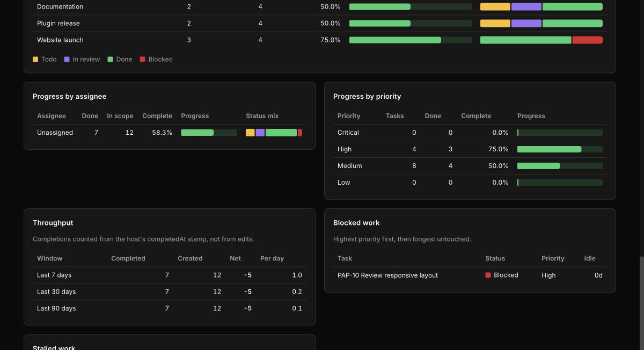This screenshot has height=350, width=644.
Task: Click the Last 30 days throughput row
Action: click(170, 292)
